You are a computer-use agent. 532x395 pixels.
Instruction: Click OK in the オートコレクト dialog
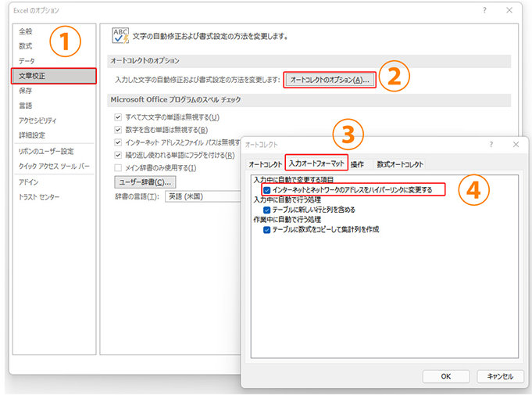[446, 376]
